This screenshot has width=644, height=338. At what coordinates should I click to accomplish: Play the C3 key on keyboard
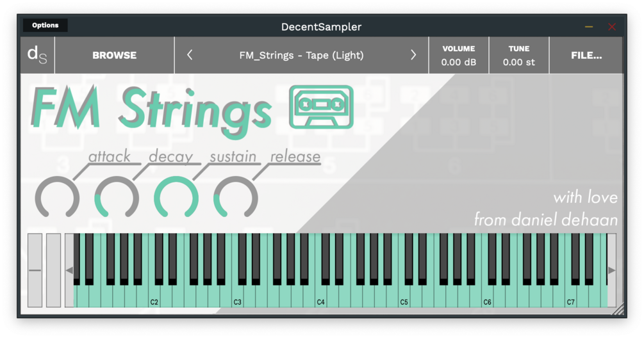click(x=237, y=296)
